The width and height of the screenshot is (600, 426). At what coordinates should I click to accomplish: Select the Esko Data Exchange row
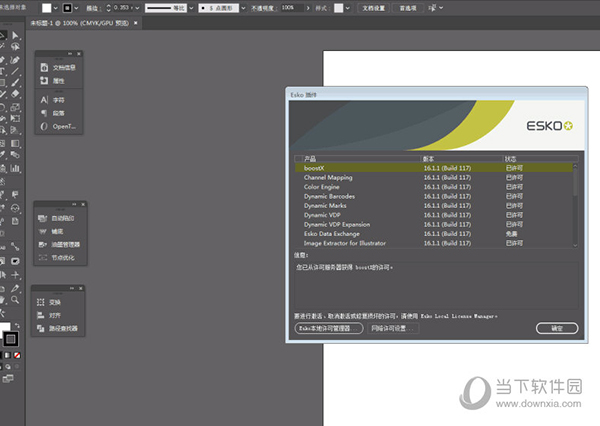point(434,233)
